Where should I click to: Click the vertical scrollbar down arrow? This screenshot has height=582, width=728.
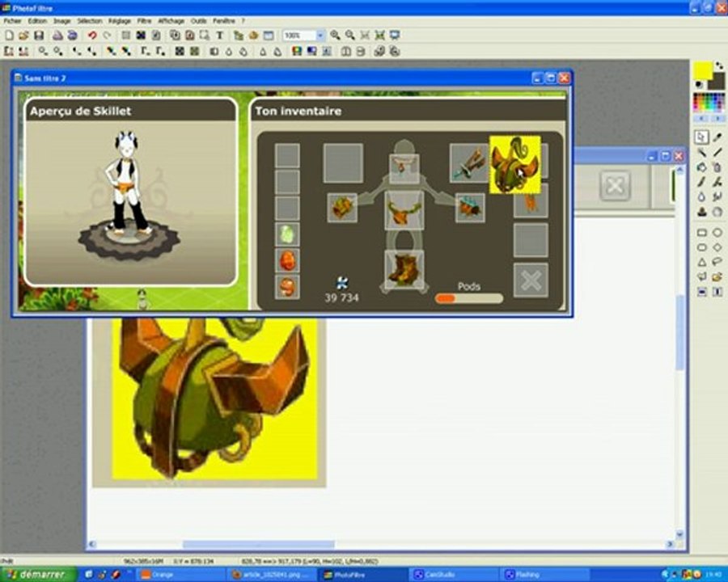pos(679,534)
